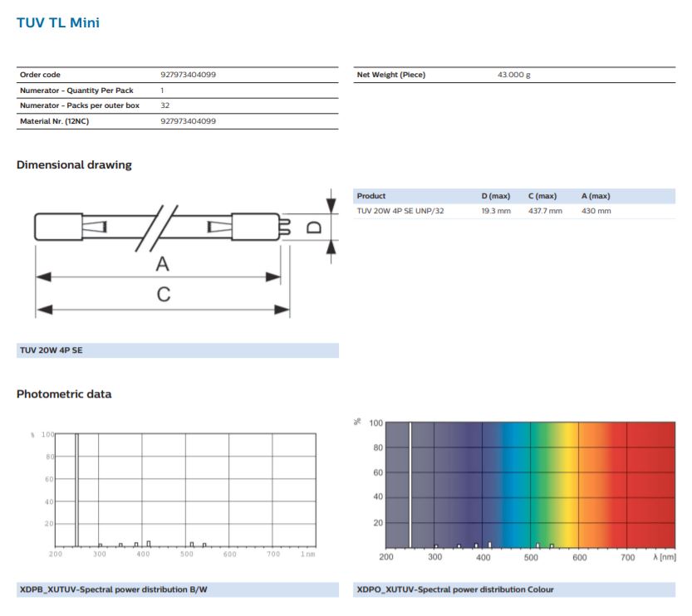This screenshot has width=692, height=616.
Task: Select the "Order code" row label
Action: 40,75
